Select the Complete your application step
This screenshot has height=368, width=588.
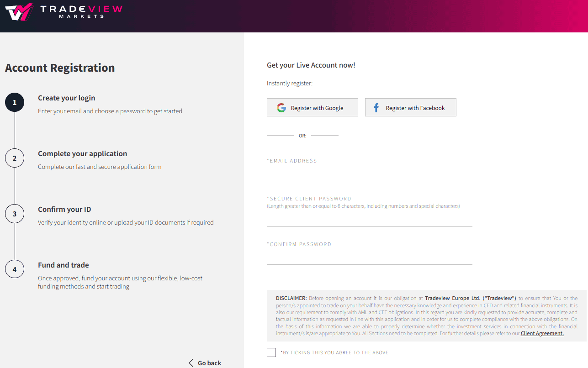click(x=82, y=154)
